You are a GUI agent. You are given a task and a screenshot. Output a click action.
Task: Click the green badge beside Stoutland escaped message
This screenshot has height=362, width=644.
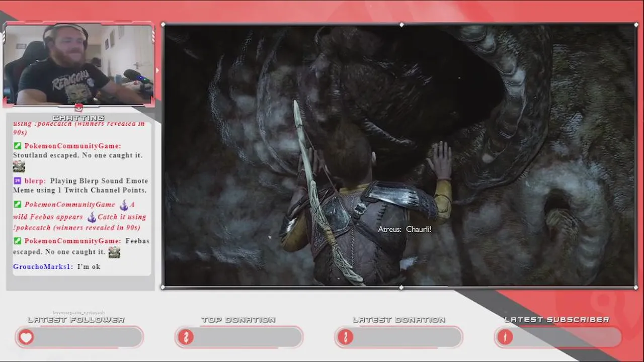coord(18,146)
